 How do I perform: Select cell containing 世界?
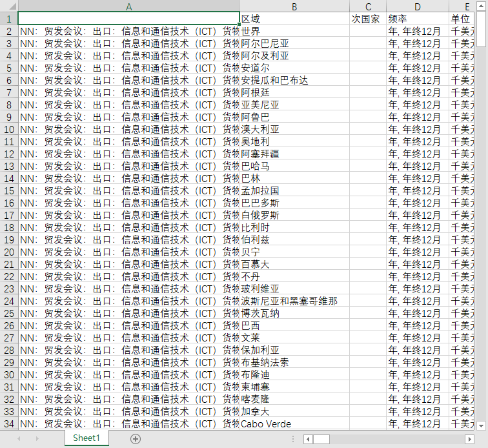point(294,31)
